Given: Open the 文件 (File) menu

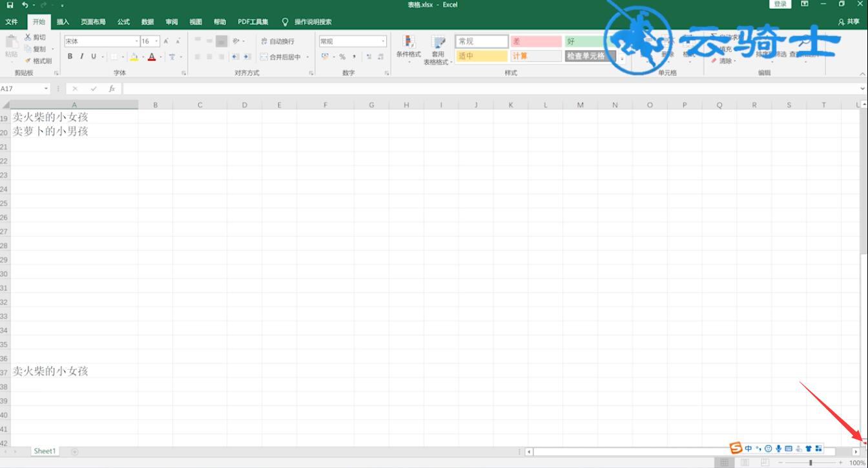Looking at the screenshot, I should tap(12, 22).
